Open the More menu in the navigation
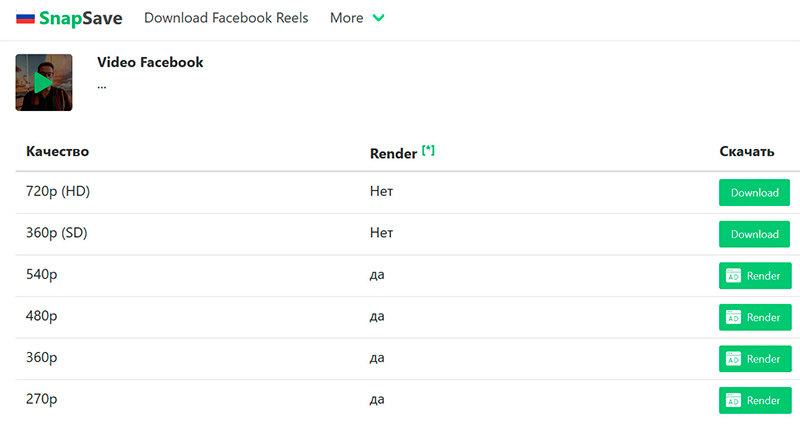This screenshot has height=425, width=800. [x=347, y=18]
